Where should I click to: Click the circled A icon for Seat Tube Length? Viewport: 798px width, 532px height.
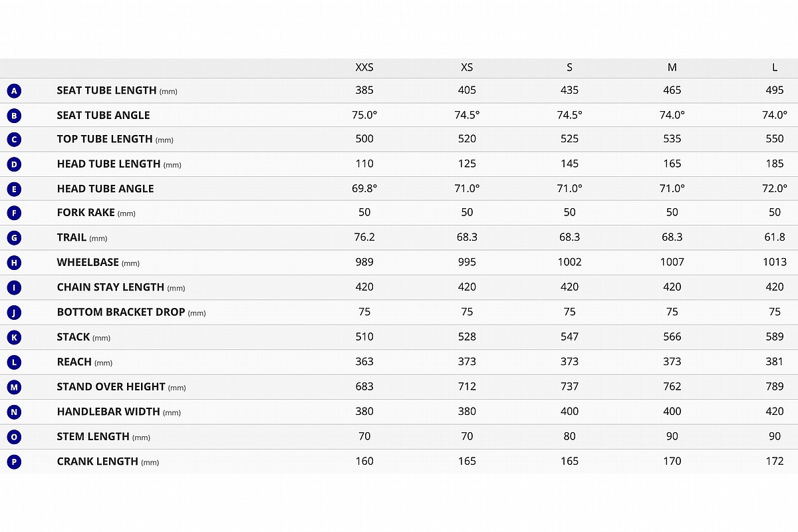tap(14, 90)
